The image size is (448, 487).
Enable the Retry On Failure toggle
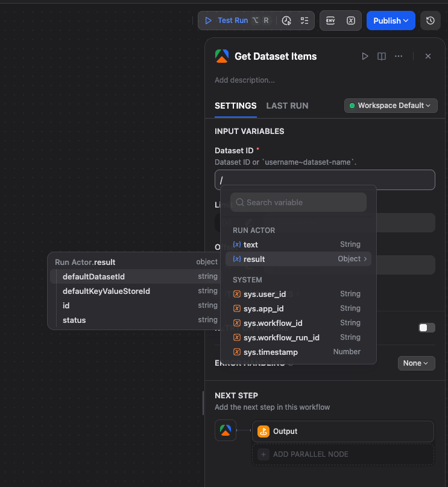(x=426, y=327)
